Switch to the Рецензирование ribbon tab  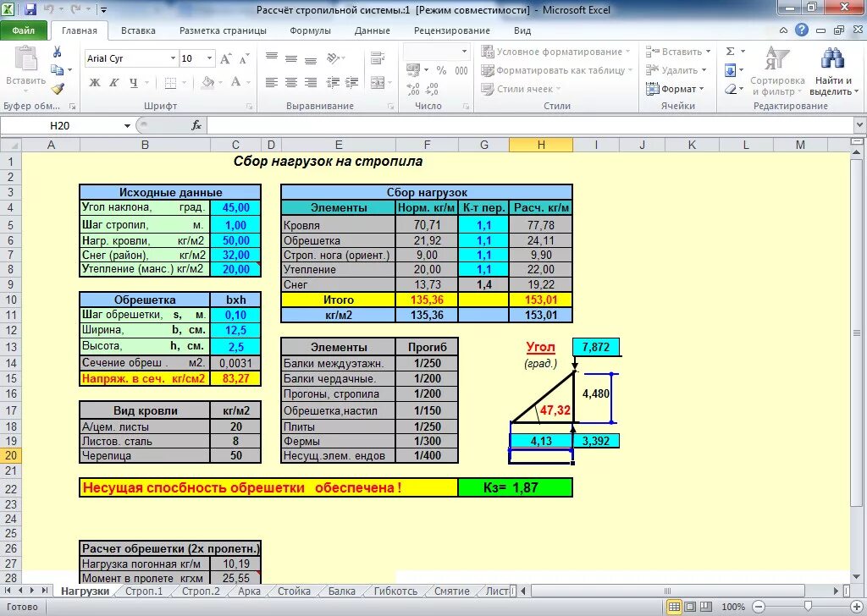tap(452, 31)
